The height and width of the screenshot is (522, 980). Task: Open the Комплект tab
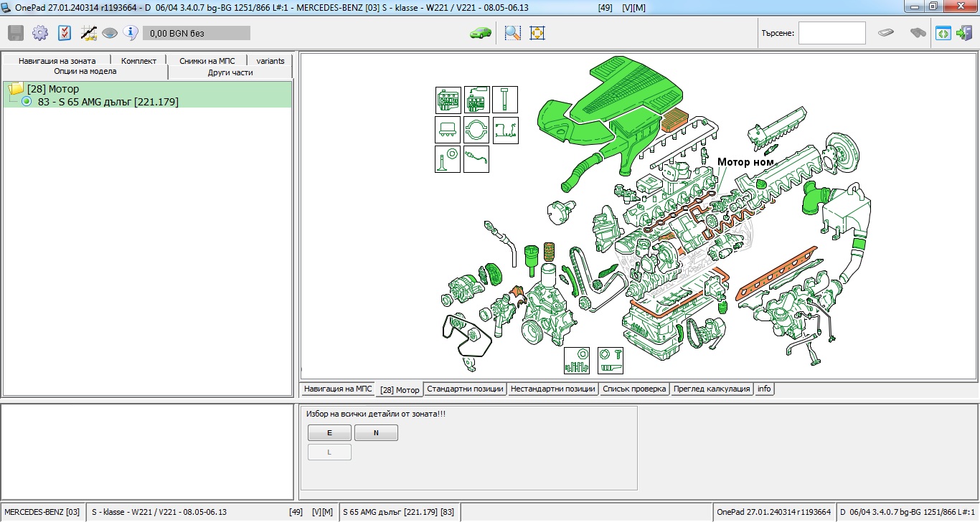(x=139, y=61)
